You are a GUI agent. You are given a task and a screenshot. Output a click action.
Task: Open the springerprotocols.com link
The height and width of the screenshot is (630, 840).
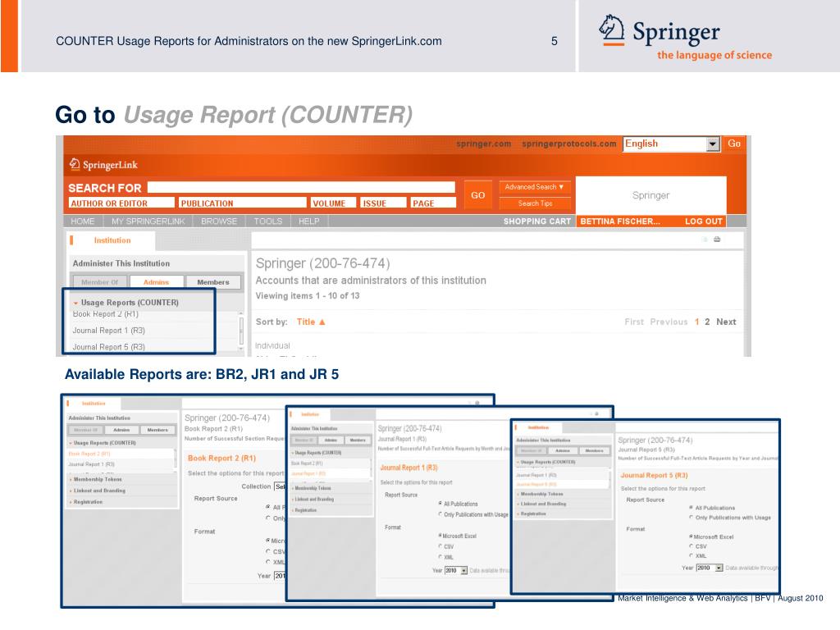[569, 144]
